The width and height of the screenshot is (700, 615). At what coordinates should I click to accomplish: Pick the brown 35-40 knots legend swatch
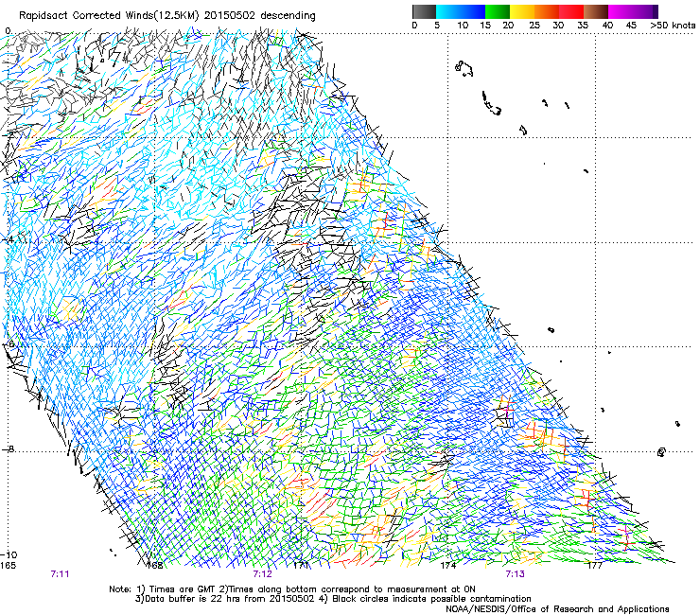[x=596, y=11]
